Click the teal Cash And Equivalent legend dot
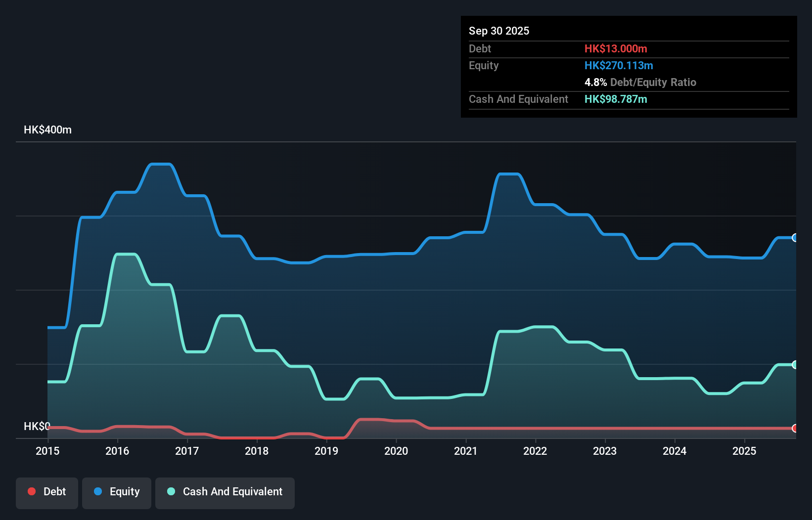Image resolution: width=812 pixels, height=520 pixels. [x=170, y=491]
